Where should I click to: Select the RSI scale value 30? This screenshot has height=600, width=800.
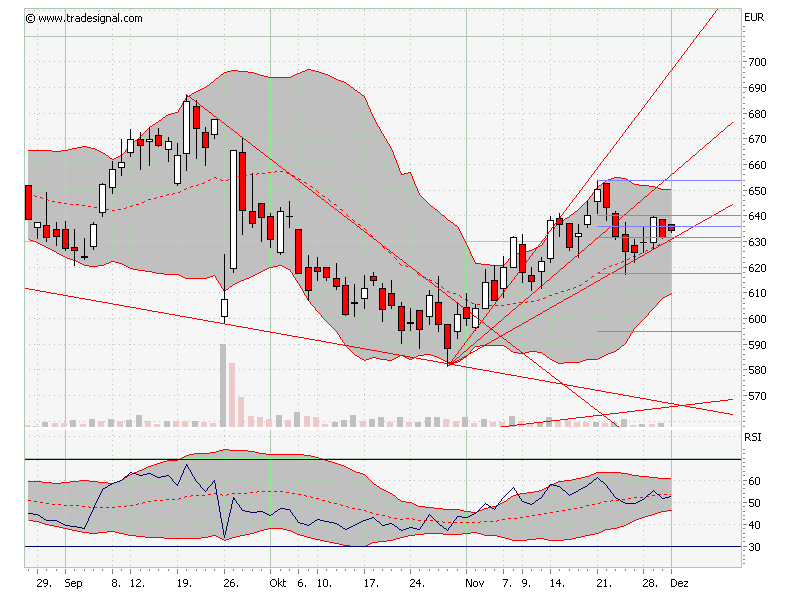(754, 547)
